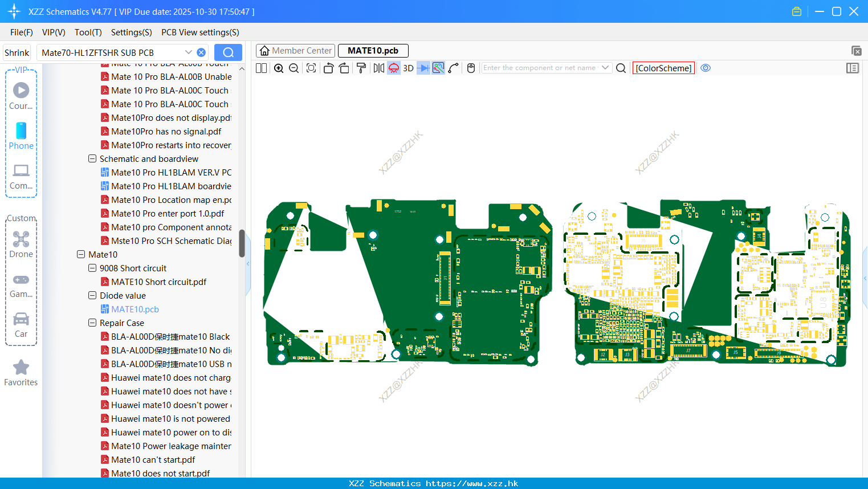Toggle the eye visibility icon
The image size is (868, 489).
tap(706, 68)
